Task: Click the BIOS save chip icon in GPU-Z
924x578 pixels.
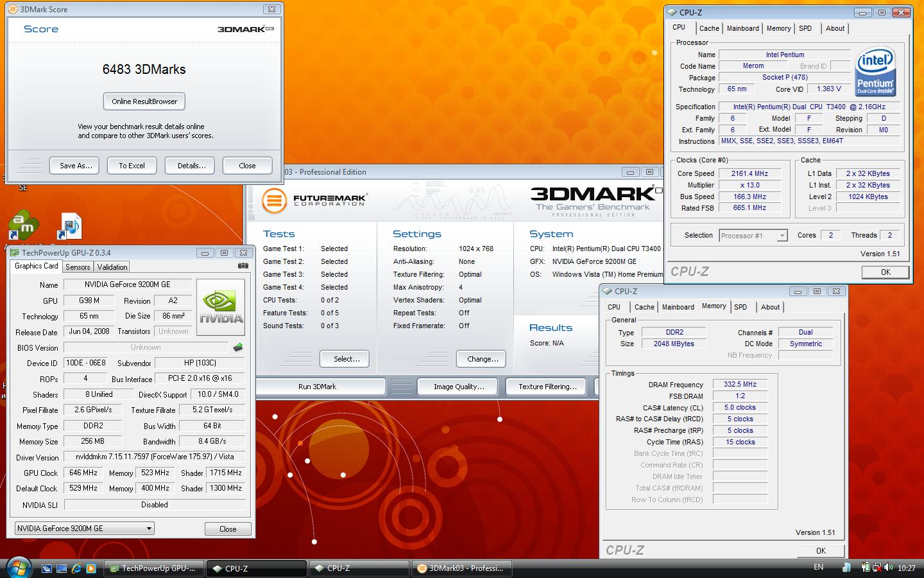Action: coord(238,347)
